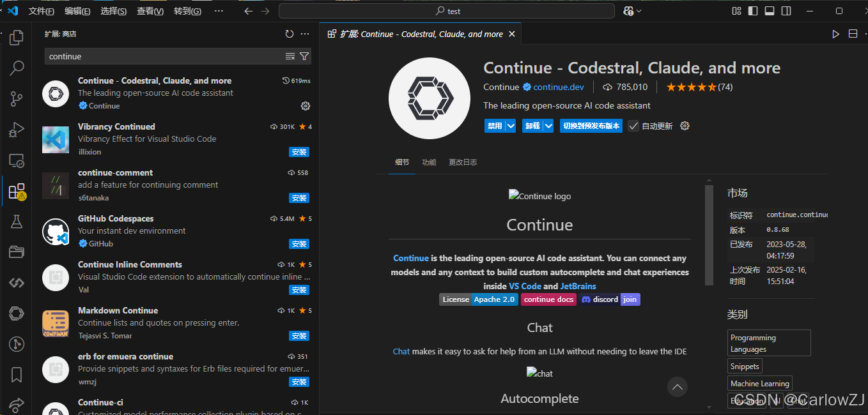Go back with the left arrow

(x=249, y=11)
